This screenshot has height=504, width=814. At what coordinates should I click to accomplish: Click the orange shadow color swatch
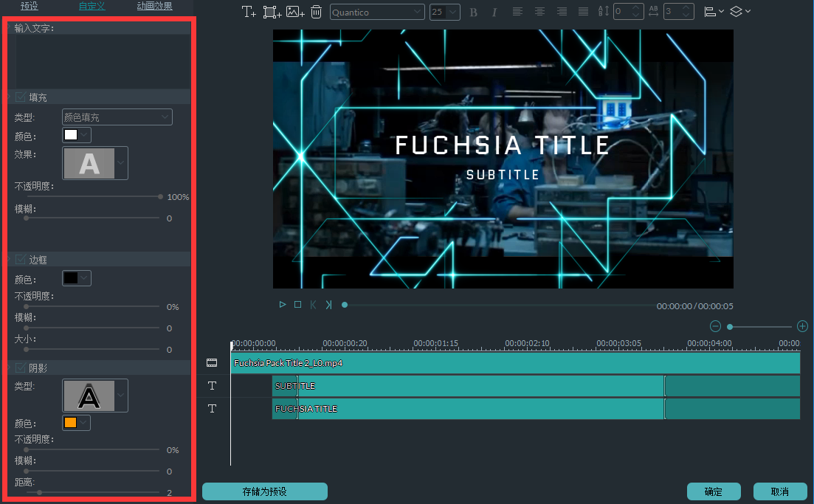tap(71, 423)
